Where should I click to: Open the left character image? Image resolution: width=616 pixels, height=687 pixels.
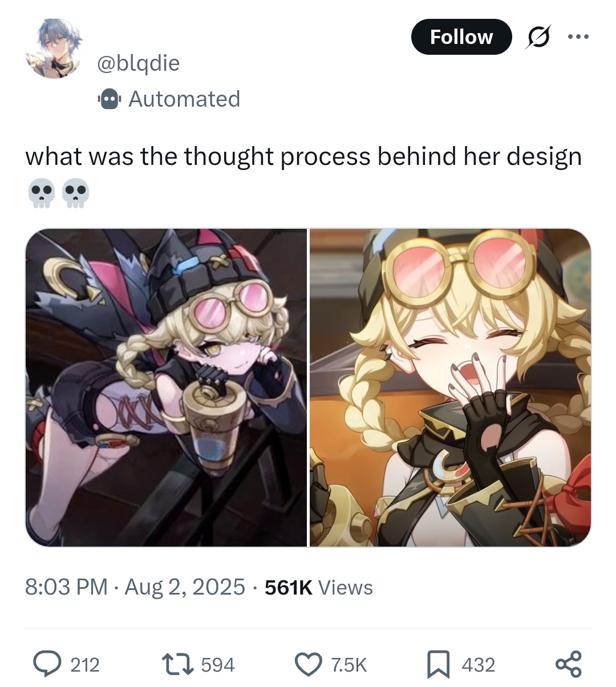click(167, 387)
